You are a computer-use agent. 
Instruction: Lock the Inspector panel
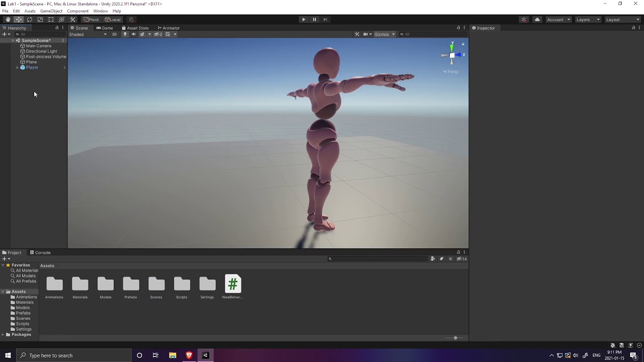(x=633, y=28)
